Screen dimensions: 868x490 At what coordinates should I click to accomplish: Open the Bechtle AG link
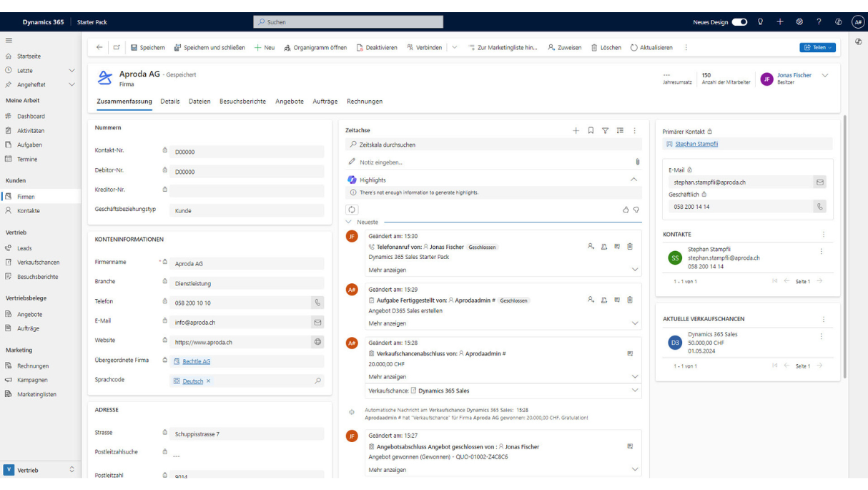(197, 361)
